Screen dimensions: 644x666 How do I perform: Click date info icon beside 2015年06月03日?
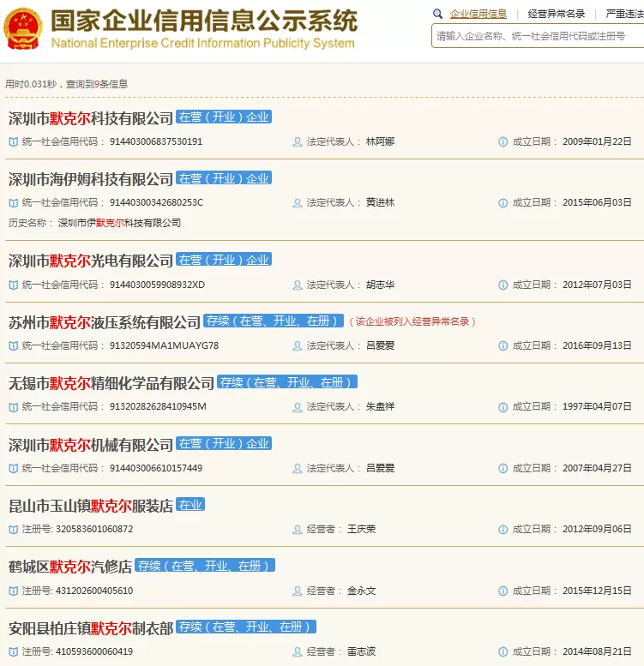[x=503, y=203]
